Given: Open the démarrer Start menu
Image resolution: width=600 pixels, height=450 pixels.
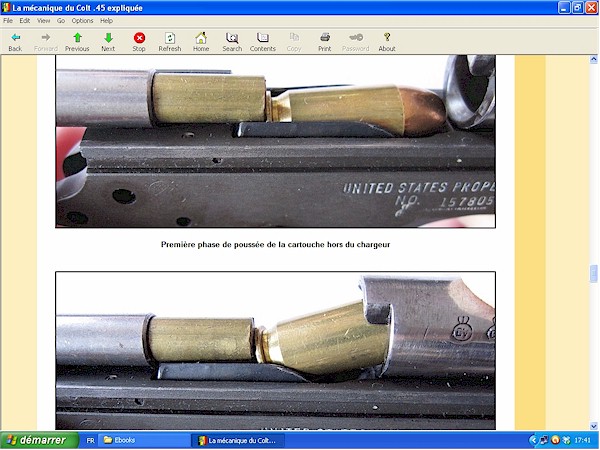Looking at the screenshot, I should (39, 440).
